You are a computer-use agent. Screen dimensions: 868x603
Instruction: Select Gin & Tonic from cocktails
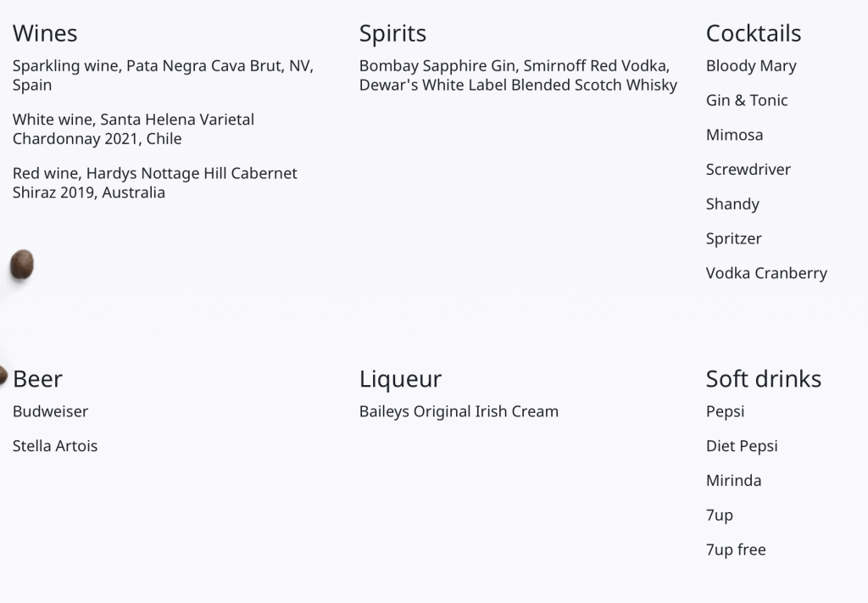[747, 100]
